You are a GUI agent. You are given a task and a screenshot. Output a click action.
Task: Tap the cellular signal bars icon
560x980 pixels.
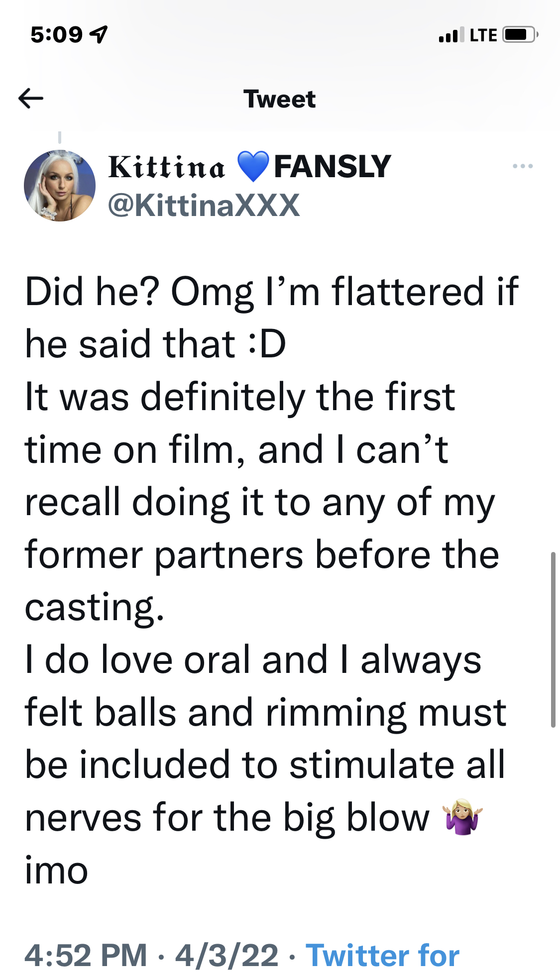tap(451, 35)
